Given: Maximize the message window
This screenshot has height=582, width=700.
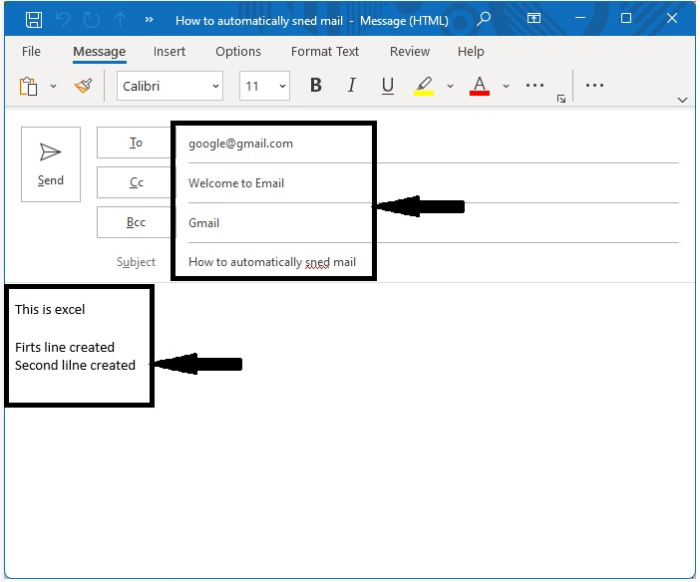Looking at the screenshot, I should pyautogui.click(x=626, y=18).
